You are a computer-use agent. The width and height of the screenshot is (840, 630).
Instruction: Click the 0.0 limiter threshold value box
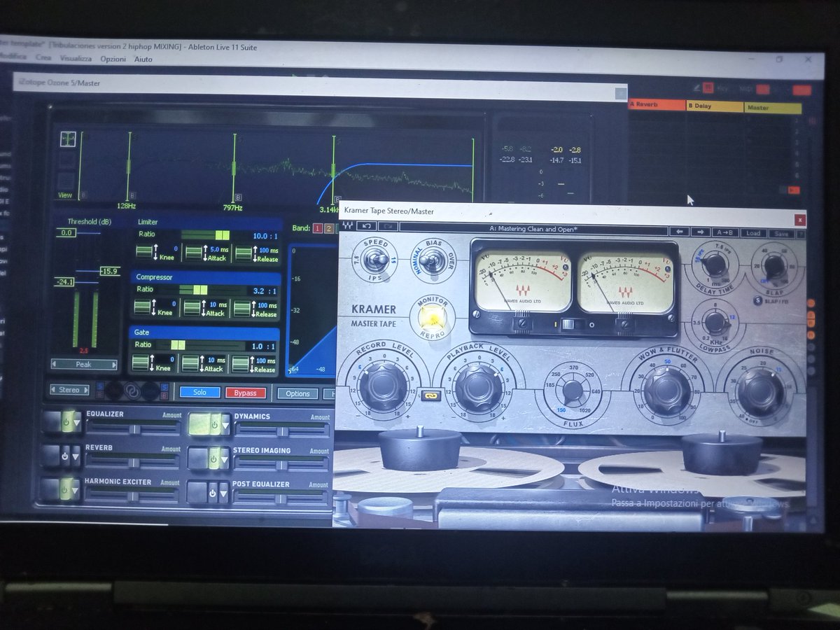point(66,233)
